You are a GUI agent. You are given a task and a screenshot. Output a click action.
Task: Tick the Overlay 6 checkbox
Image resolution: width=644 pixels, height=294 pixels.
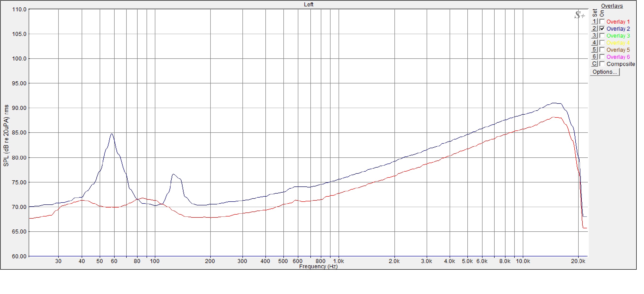coord(602,57)
